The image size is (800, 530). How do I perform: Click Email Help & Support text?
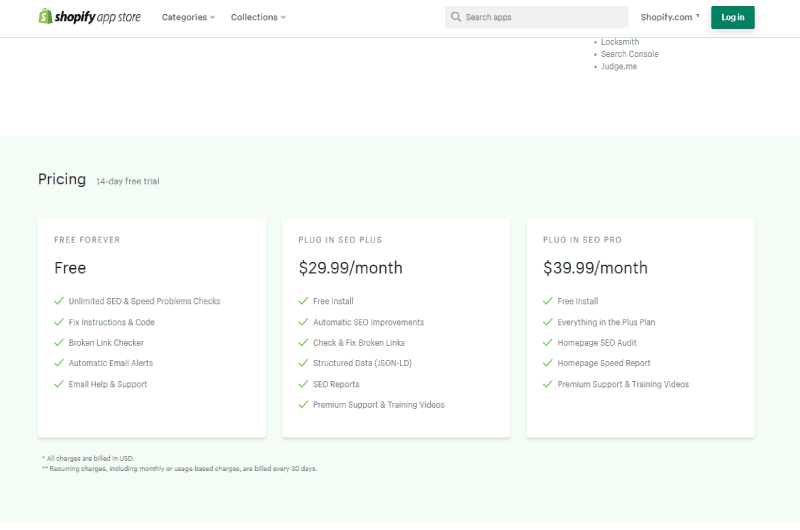(x=108, y=384)
